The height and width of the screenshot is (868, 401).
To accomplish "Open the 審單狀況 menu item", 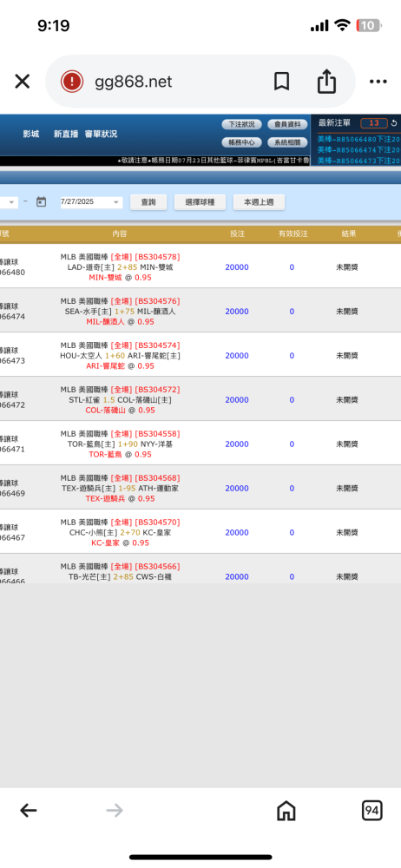I will (101, 134).
